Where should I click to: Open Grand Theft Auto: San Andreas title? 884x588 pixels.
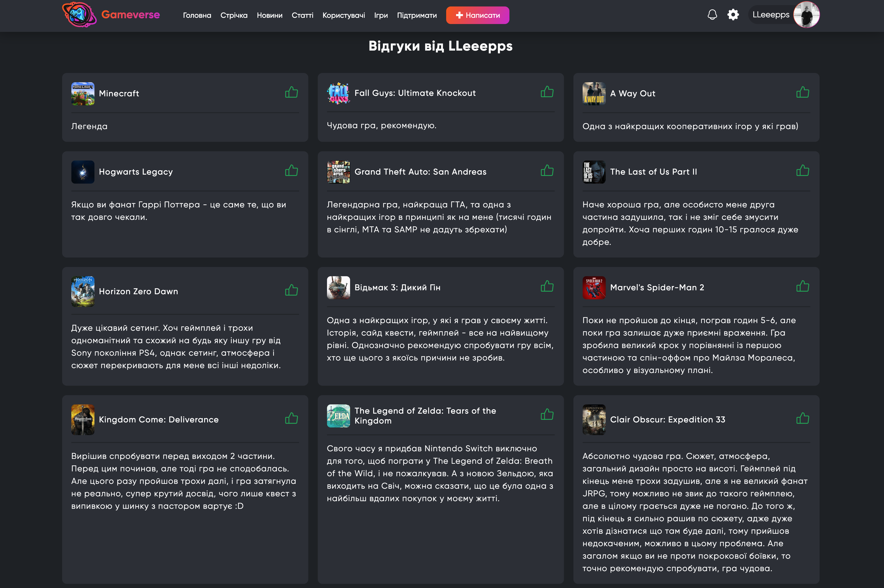coord(421,172)
